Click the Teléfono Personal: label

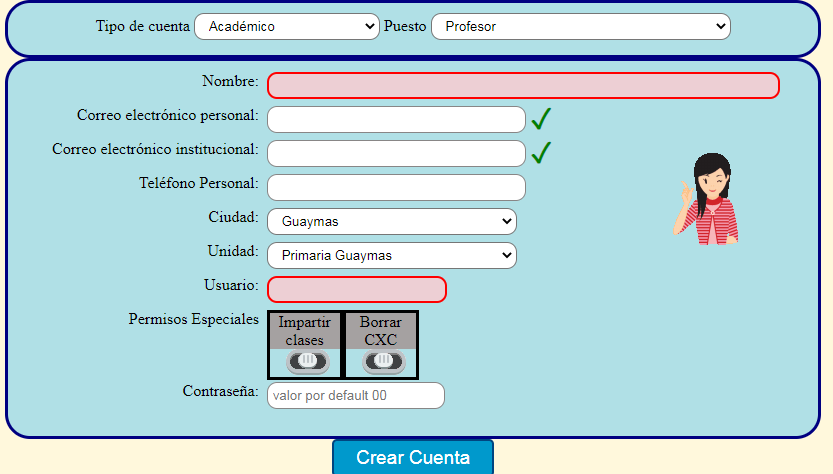199,183
